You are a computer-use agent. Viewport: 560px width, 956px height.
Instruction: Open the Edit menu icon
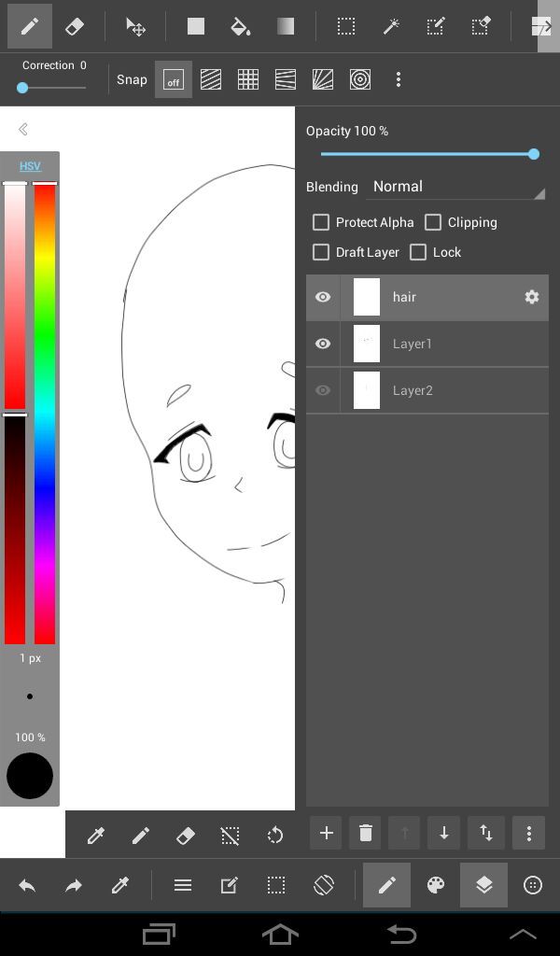click(x=229, y=885)
